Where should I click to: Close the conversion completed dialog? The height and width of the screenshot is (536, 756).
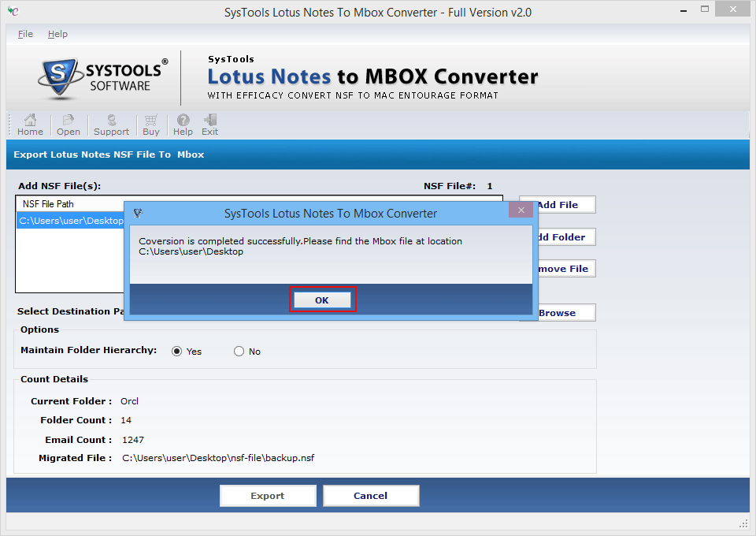521,210
